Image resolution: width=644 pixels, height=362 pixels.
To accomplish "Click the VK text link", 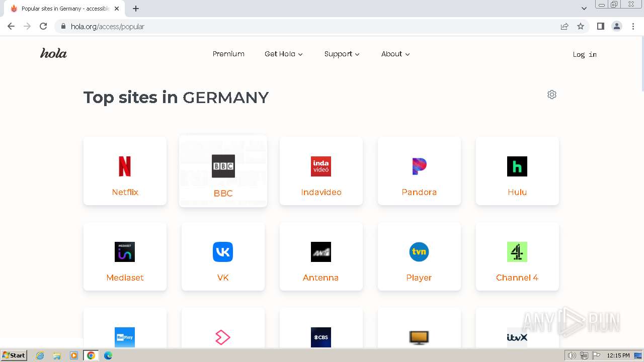I will click(223, 278).
